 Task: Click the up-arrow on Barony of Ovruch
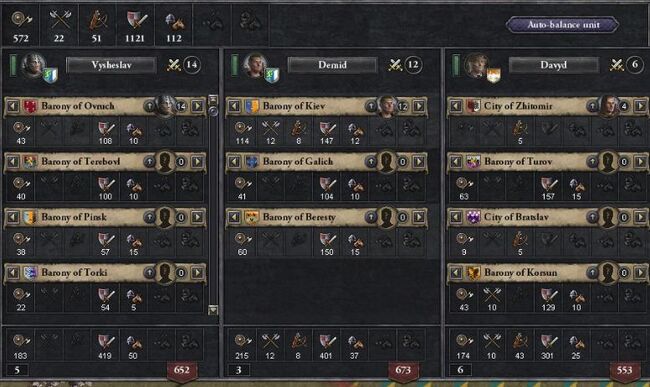click(149, 106)
